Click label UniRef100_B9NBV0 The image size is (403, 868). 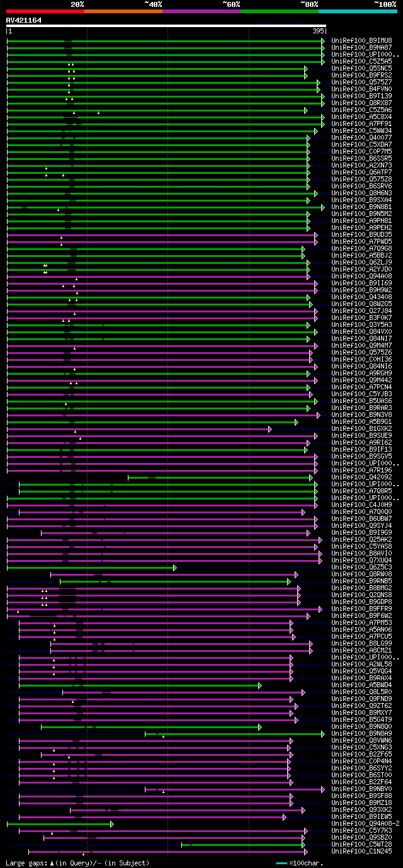[x=361, y=789]
